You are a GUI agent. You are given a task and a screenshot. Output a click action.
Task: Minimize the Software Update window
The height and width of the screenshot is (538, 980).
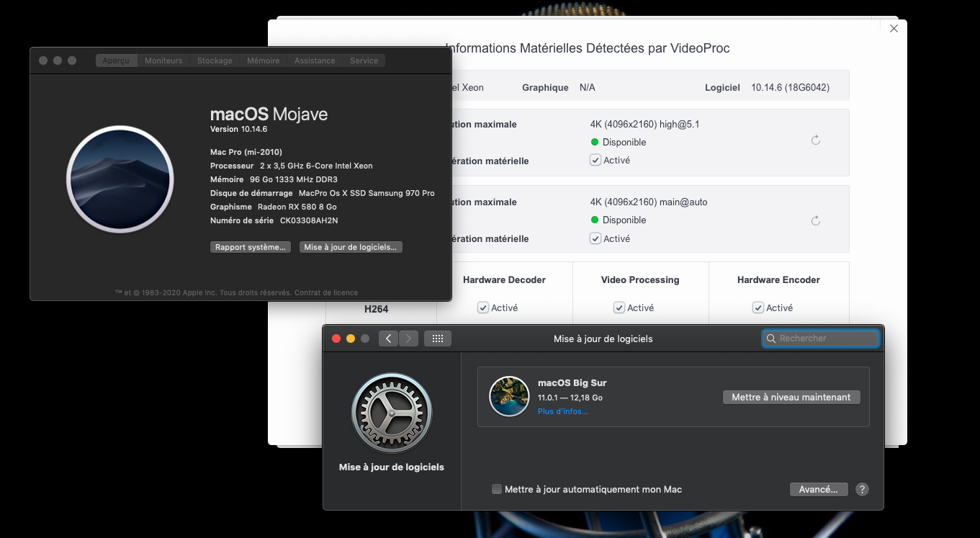point(351,339)
